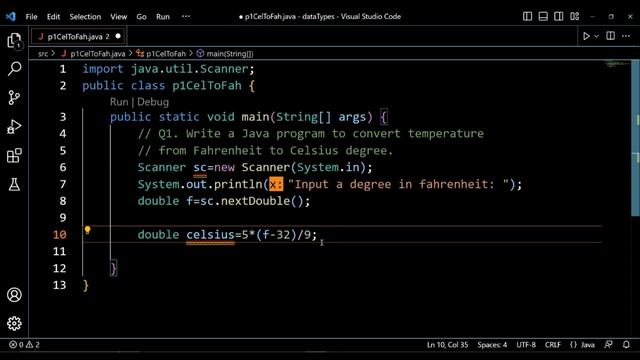Click the Run CodeLens above main
Viewport: 640px width, 360px height.
click(119, 102)
